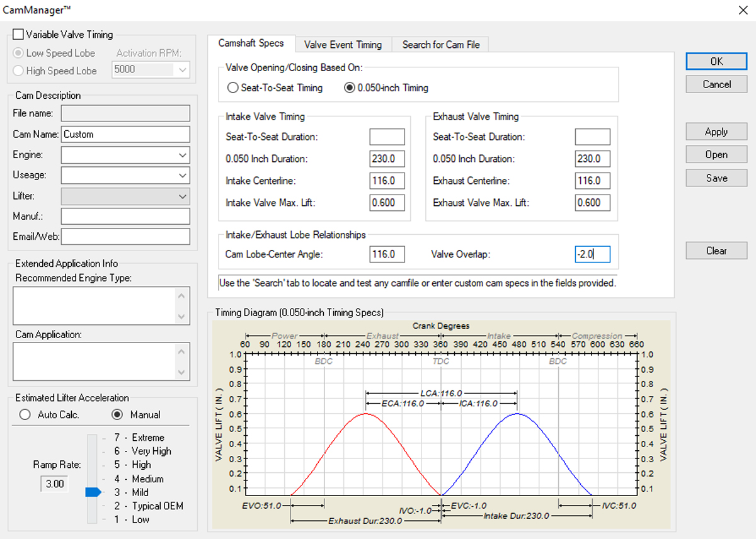Click the 3 - Mild ramp label
Image resolution: width=756 pixels, height=539 pixels.
tap(131, 492)
